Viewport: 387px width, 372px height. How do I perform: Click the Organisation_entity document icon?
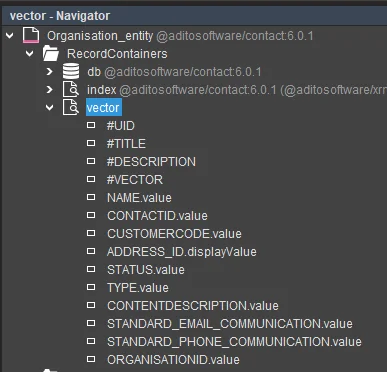coord(31,35)
